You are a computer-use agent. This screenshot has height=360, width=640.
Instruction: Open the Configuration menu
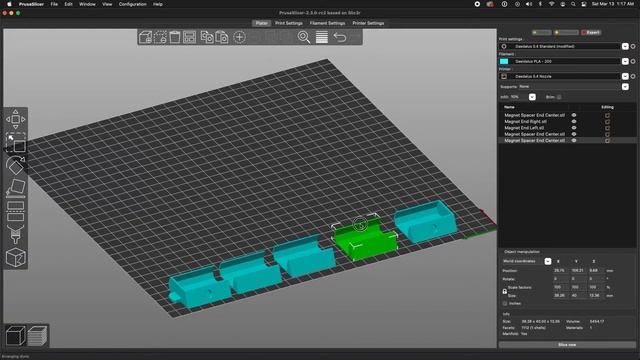click(133, 4)
